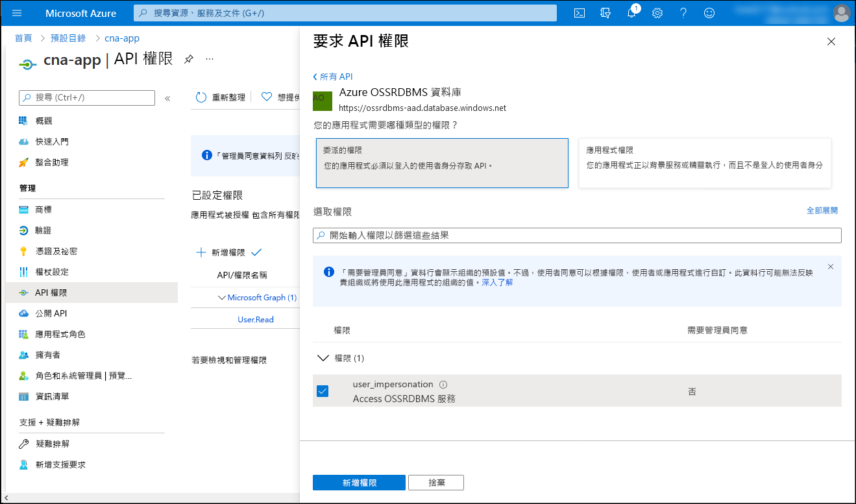Open 角色和系統管理員 in the side menu

pyautogui.click(x=84, y=376)
